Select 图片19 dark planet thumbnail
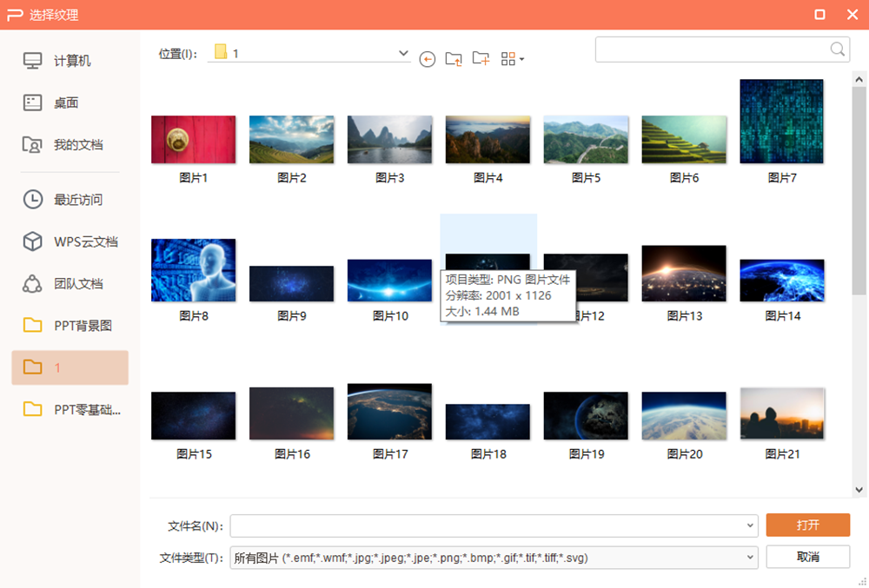 click(x=586, y=416)
